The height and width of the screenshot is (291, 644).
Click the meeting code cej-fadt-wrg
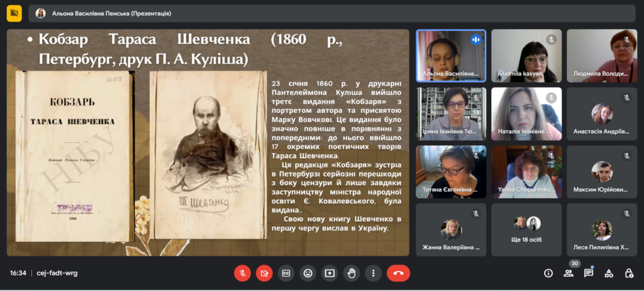tap(57, 273)
